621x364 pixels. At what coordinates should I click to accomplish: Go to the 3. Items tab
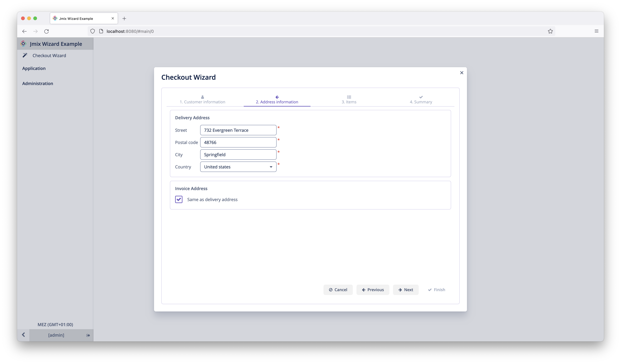click(349, 100)
